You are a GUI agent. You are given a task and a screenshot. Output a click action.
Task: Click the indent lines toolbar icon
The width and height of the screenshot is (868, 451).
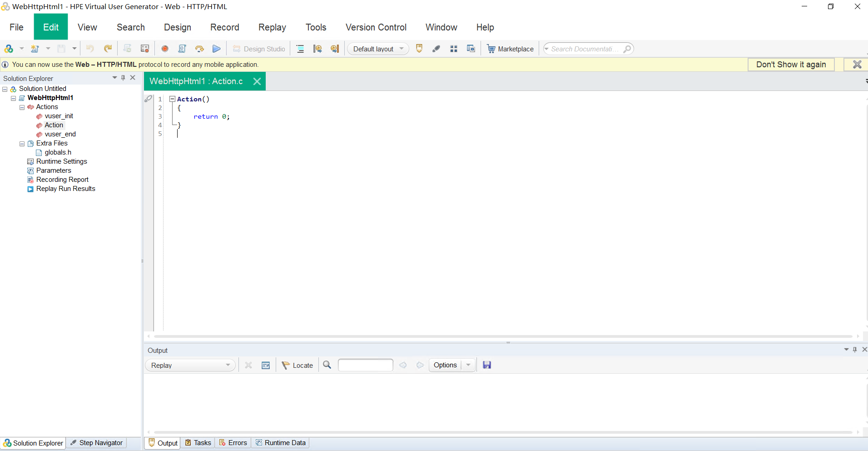pyautogui.click(x=300, y=49)
